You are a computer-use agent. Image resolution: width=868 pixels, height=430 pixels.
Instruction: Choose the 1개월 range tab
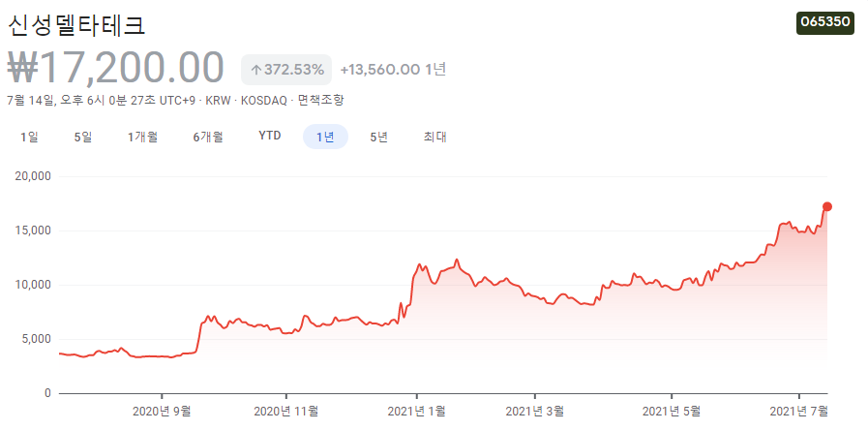click(143, 137)
